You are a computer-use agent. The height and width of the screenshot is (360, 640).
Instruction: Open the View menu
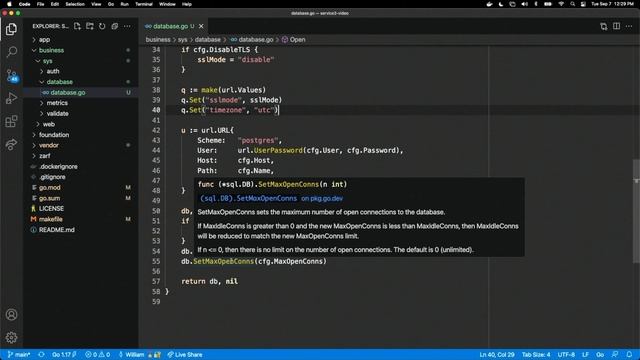click(x=96, y=4)
